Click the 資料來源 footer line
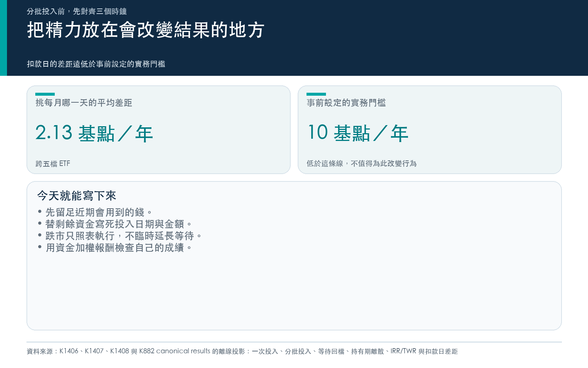 tap(242, 351)
